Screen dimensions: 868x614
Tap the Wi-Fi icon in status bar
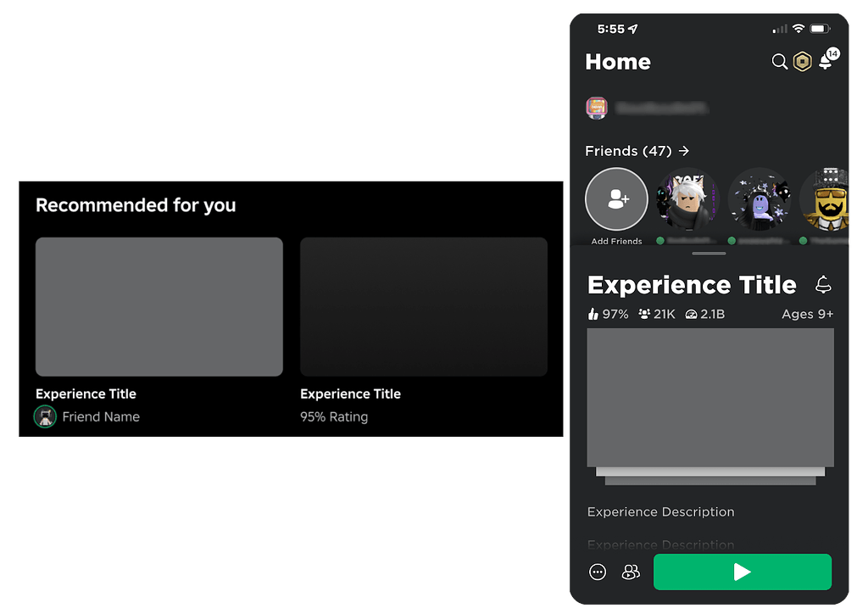(798, 28)
